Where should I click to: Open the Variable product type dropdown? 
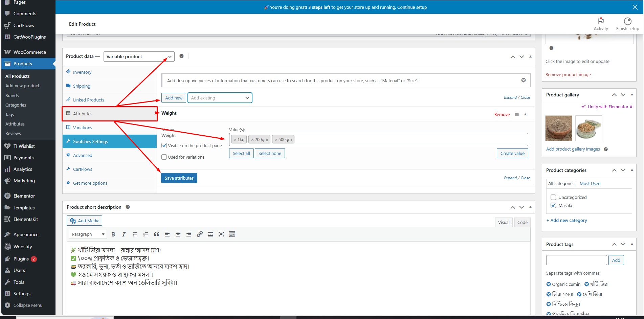tap(139, 56)
